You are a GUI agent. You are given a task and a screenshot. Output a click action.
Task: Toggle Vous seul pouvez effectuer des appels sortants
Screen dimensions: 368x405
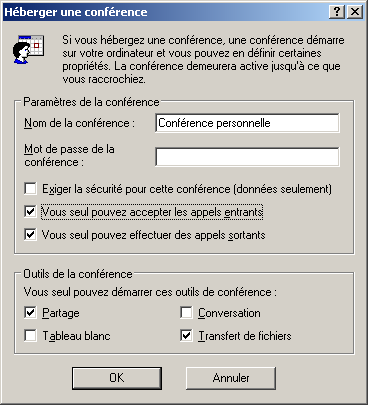(30, 235)
